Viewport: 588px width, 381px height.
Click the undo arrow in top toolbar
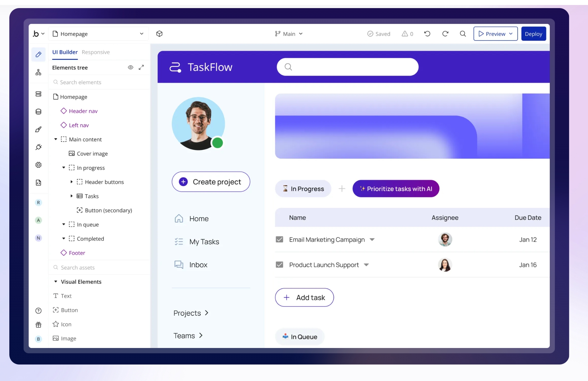[427, 34]
